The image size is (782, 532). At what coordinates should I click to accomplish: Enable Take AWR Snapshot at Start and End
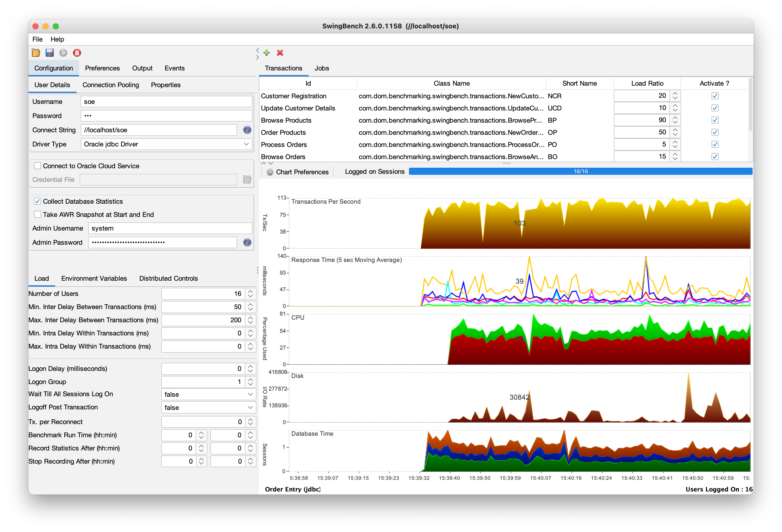point(38,214)
